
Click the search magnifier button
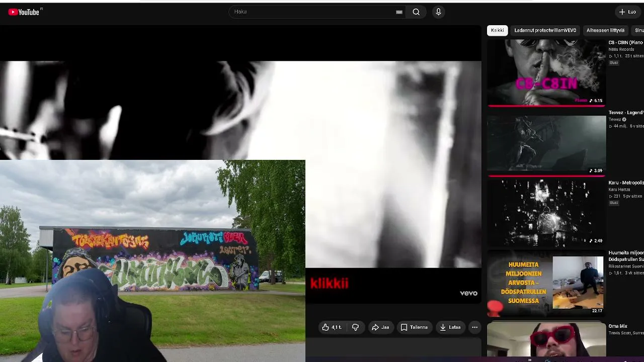tap(416, 12)
